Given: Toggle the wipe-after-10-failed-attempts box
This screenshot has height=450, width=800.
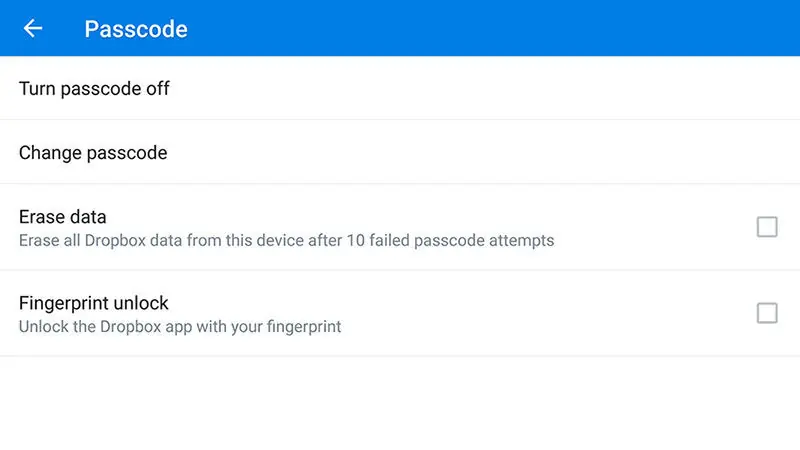Looking at the screenshot, I should (767, 227).
